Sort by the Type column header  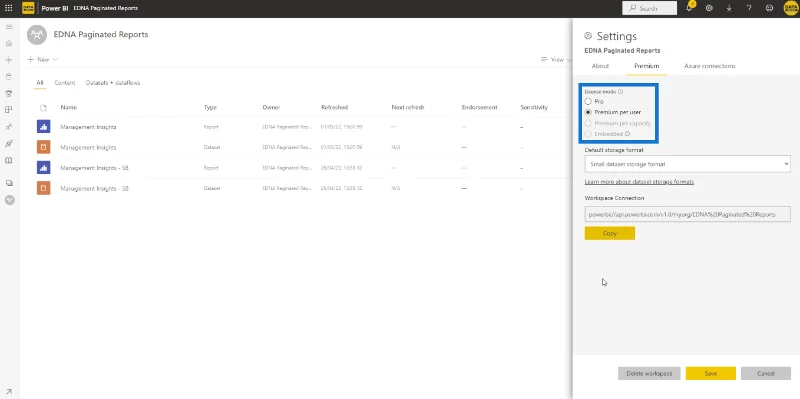coord(210,108)
